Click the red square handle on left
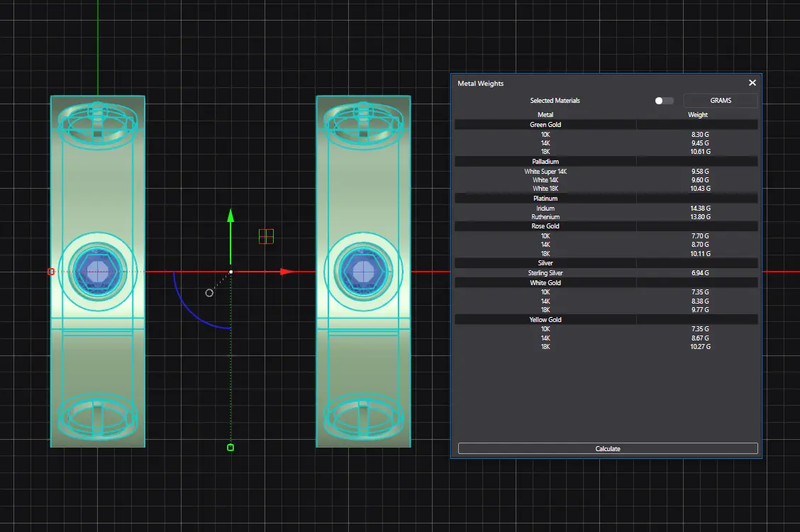This screenshot has width=800, height=532. [50, 272]
